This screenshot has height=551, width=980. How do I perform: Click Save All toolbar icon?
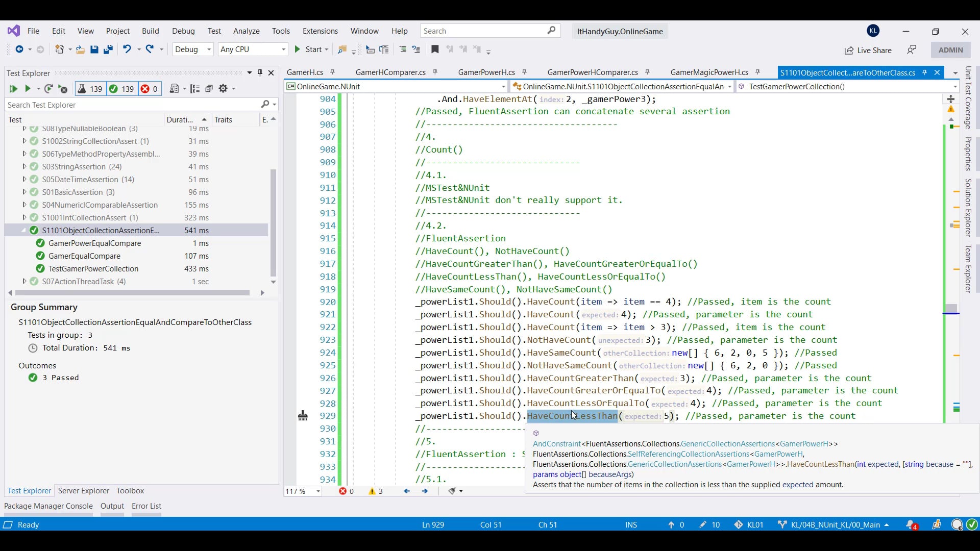click(x=108, y=49)
